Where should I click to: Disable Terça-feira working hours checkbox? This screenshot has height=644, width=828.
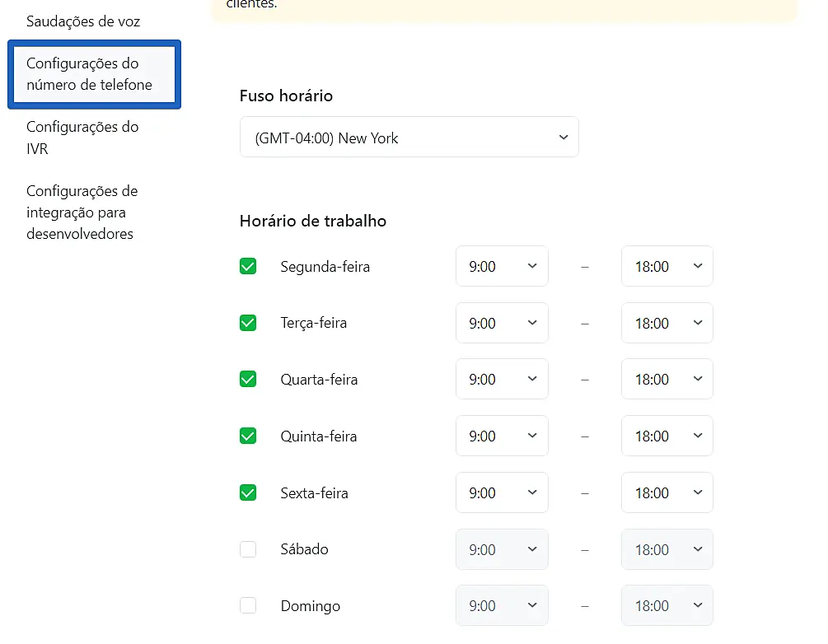coord(248,323)
